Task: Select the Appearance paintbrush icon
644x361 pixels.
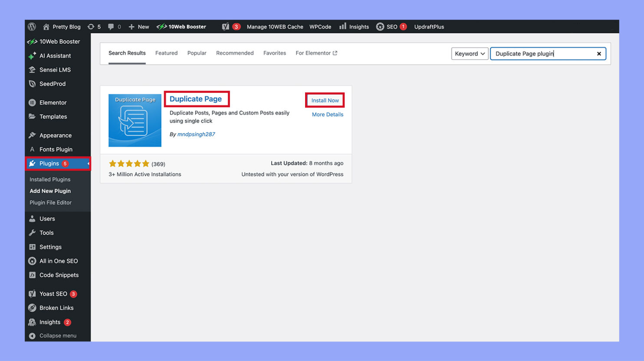Action: 32,135
